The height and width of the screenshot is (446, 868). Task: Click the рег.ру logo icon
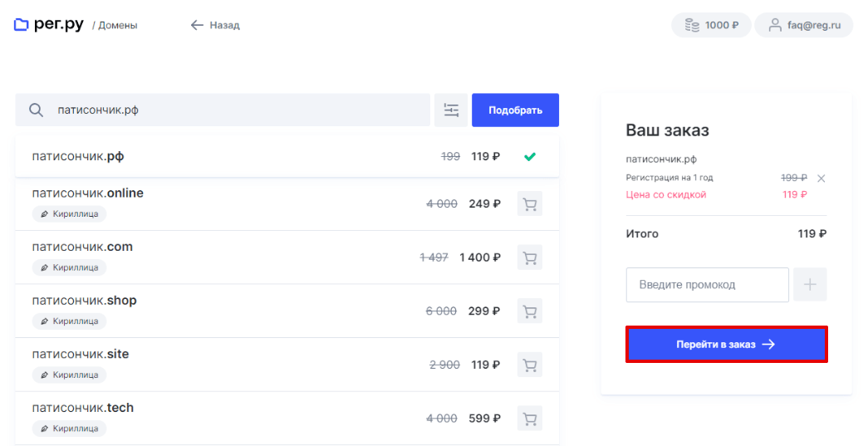coord(21,25)
